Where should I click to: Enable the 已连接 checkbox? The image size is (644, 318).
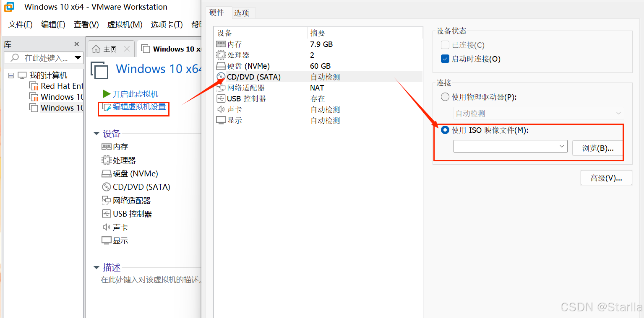coord(445,45)
